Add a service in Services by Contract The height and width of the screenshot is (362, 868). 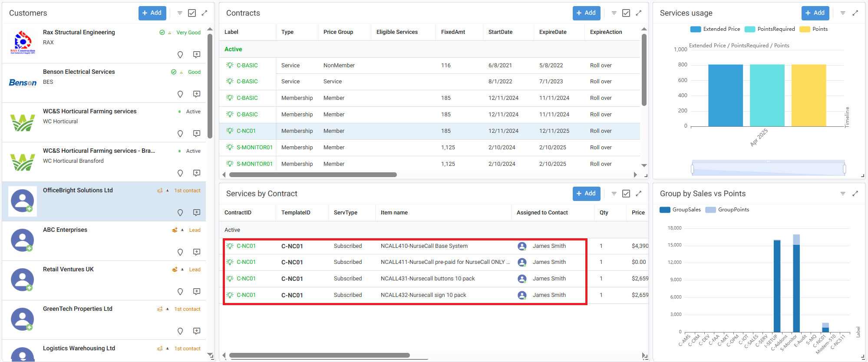coord(586,194)
